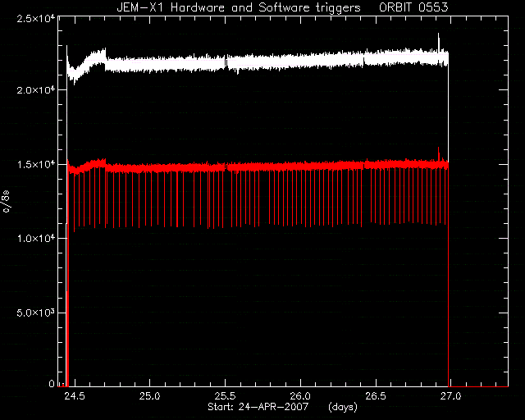Viewport: 525px width, 420px height.
Task: Click the 25.5 x-axis tick label
Action: point(225,396)
